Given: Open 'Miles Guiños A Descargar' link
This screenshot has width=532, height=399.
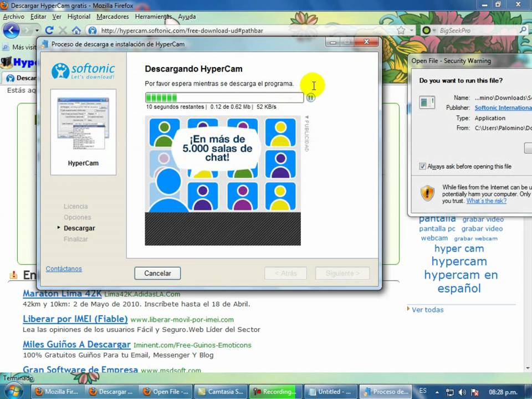Looking at the screenshot, I should 76,344.
